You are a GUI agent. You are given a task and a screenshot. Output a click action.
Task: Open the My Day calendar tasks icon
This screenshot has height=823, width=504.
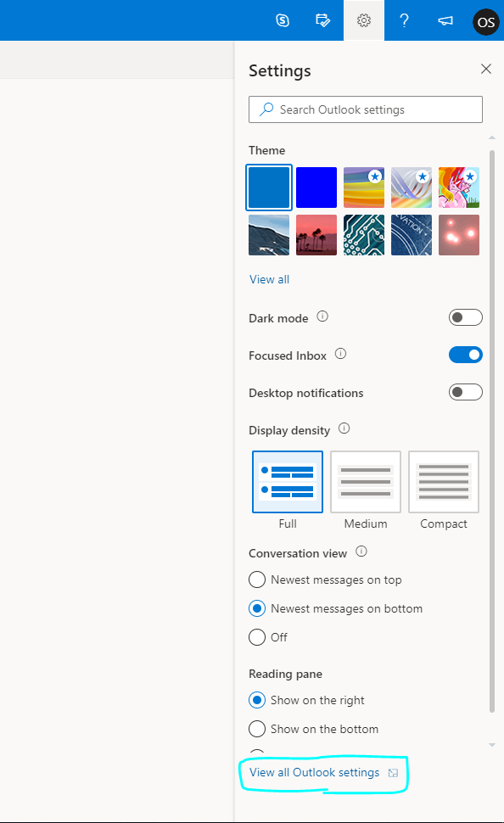pos(323,20)
